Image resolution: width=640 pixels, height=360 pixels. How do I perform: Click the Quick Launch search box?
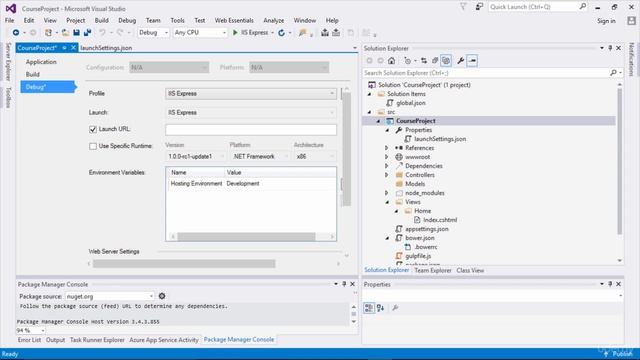click(533, 7)
